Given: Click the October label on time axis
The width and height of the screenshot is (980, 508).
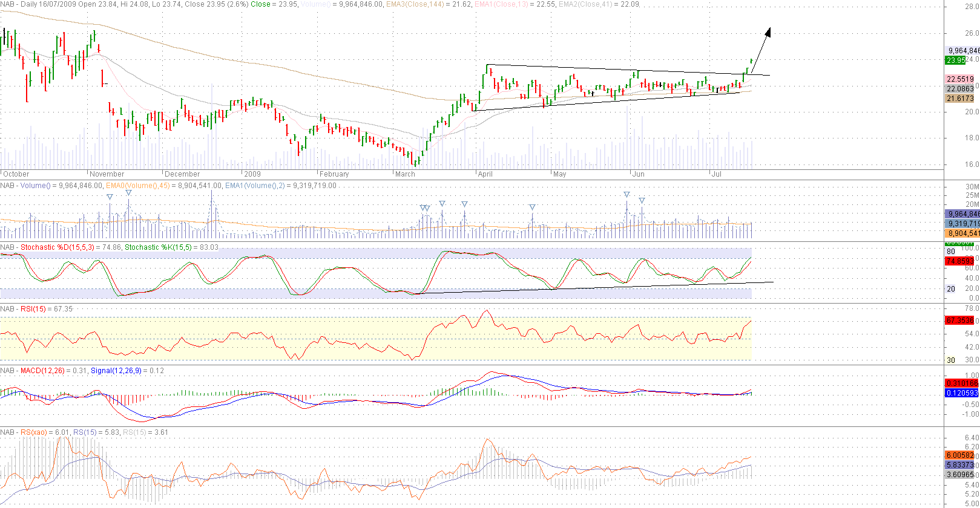Looking at the screenshot, I should (x=15, y=174).
